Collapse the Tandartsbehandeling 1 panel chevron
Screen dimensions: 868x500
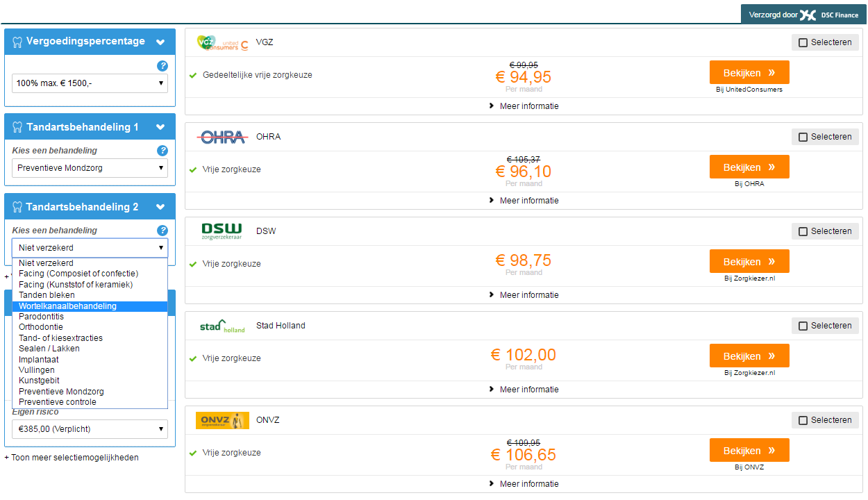tap(160, 128)
